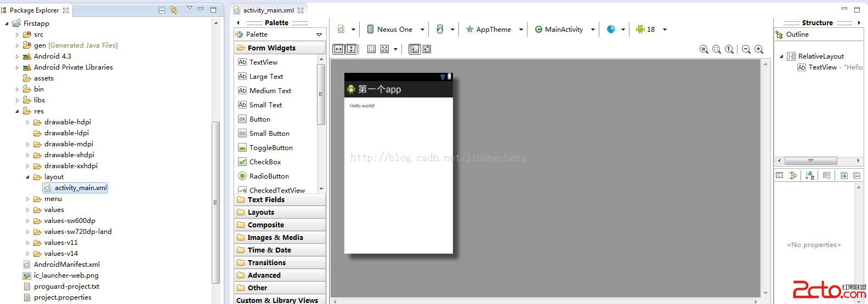Select Hello world! text on canvas

coord(362,106)
